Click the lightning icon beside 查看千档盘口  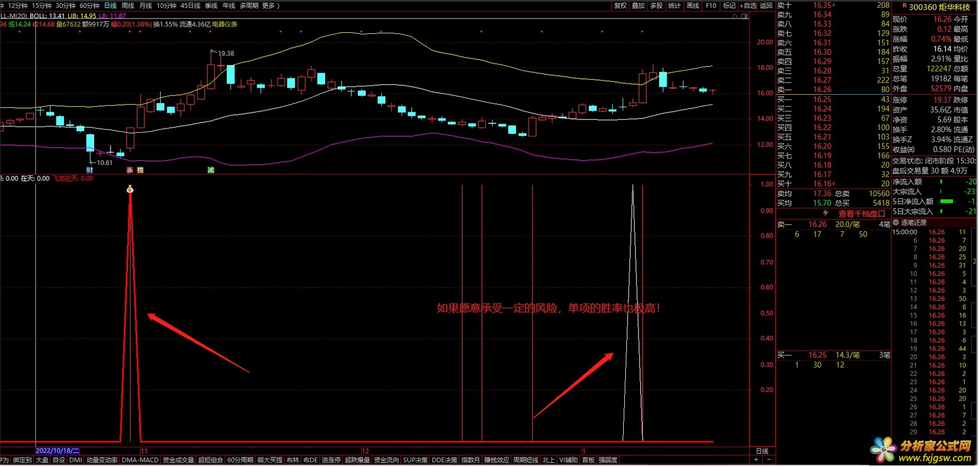click(x=826, y=214)
